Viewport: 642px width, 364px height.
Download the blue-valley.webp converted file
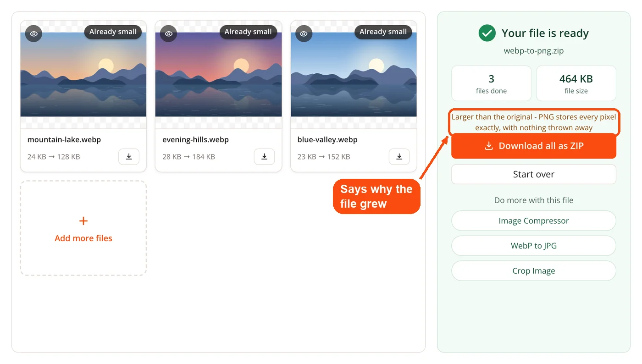point(399,157)
